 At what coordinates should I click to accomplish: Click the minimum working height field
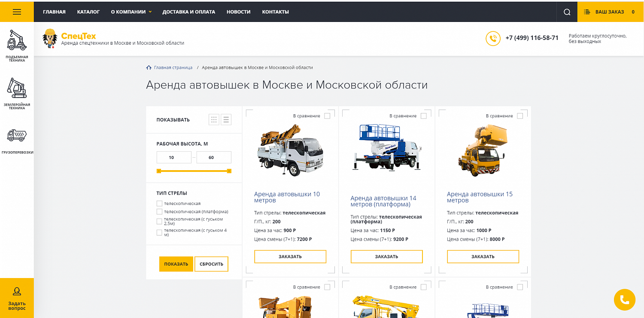174,157
